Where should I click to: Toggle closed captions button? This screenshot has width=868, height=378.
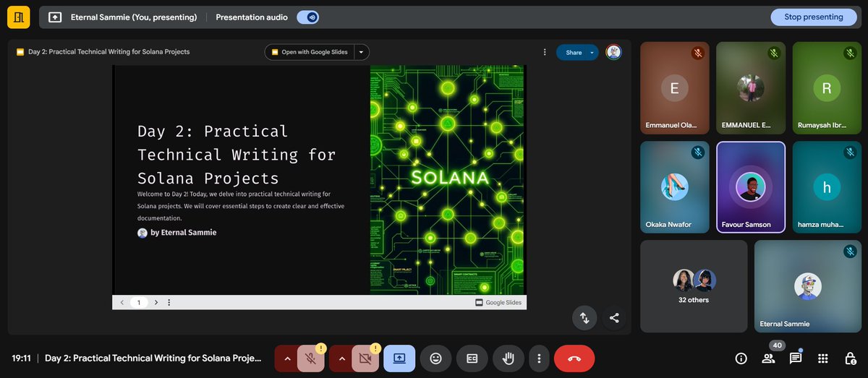pyautogui.click(x=472, y=358)
